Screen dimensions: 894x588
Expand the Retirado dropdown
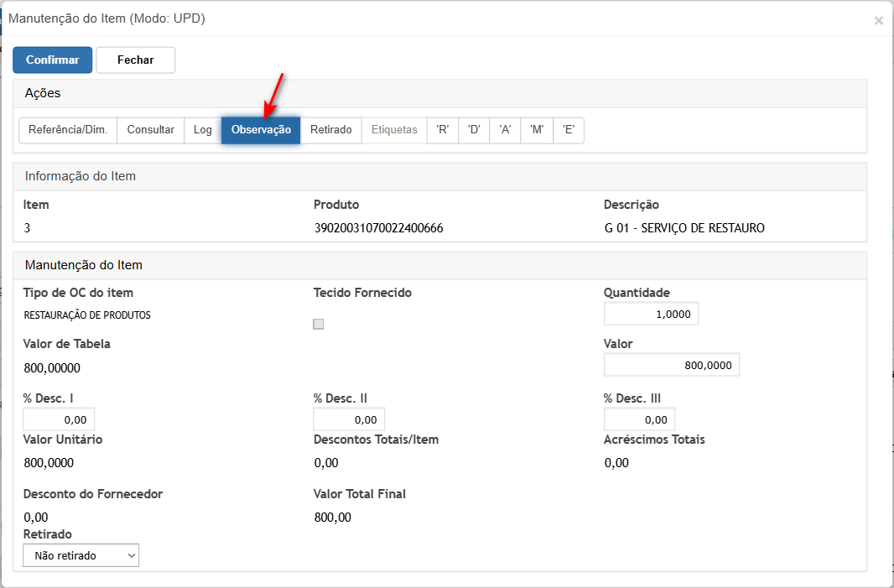[81, 555]
